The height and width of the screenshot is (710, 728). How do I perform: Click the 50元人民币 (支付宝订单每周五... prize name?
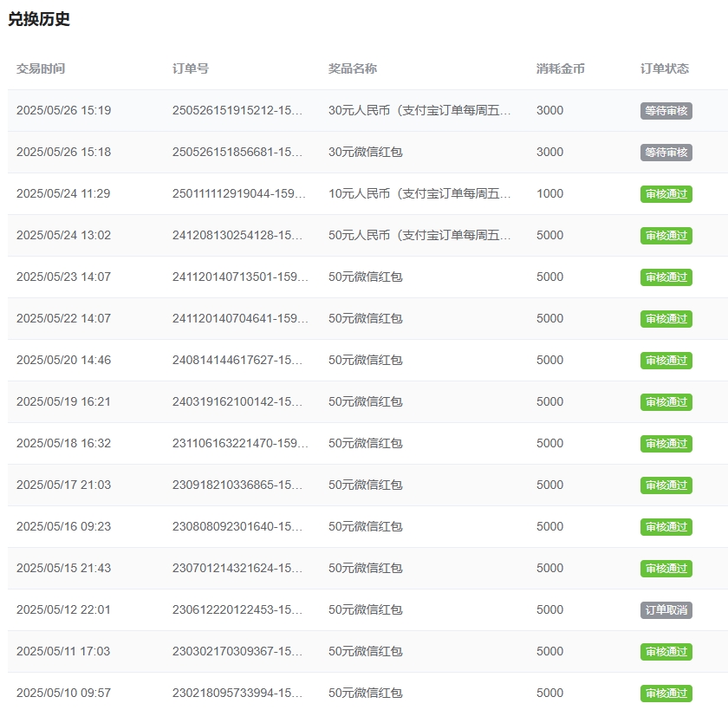pos(419,236)
